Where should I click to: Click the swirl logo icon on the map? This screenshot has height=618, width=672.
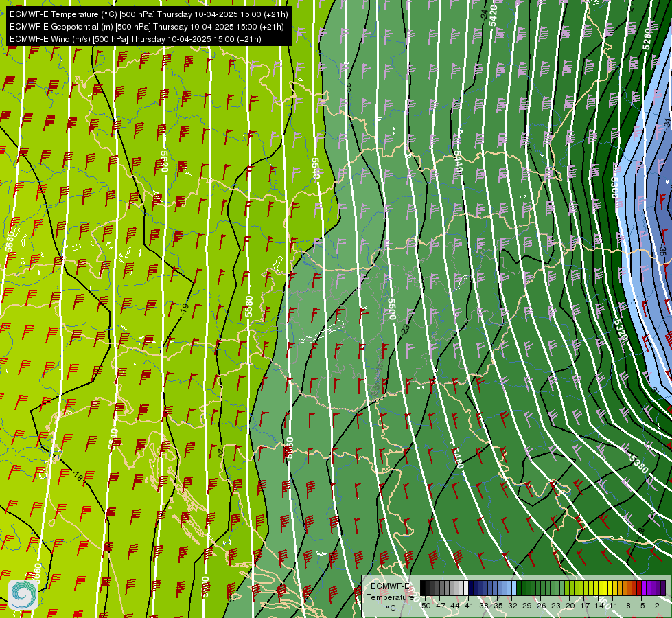click(23, 594)
